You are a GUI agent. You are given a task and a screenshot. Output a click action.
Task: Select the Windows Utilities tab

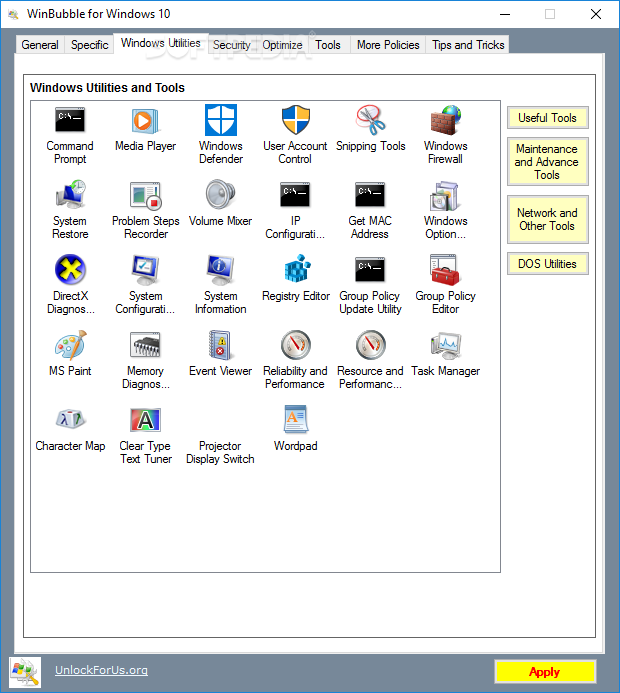coord(161,43)
